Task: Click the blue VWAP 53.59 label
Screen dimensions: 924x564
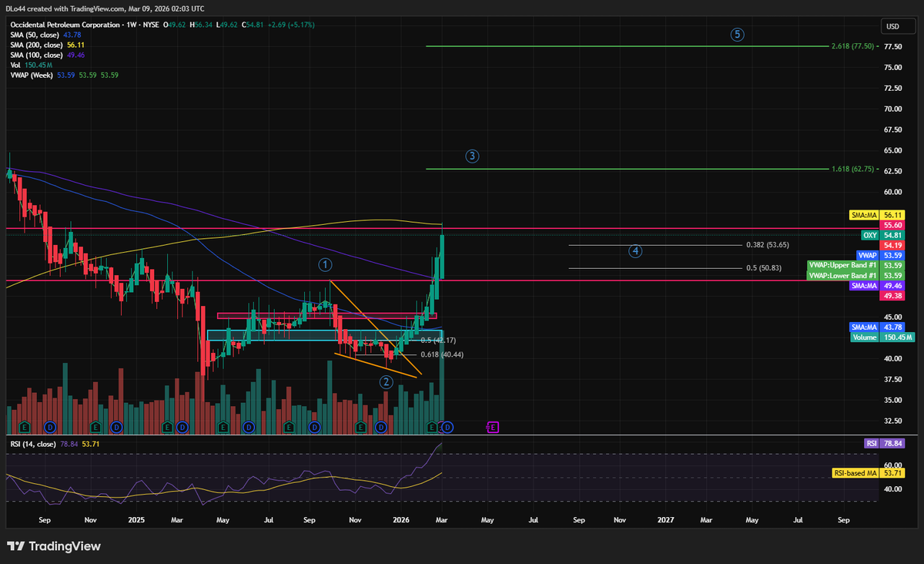Action: tap(881, 255)
